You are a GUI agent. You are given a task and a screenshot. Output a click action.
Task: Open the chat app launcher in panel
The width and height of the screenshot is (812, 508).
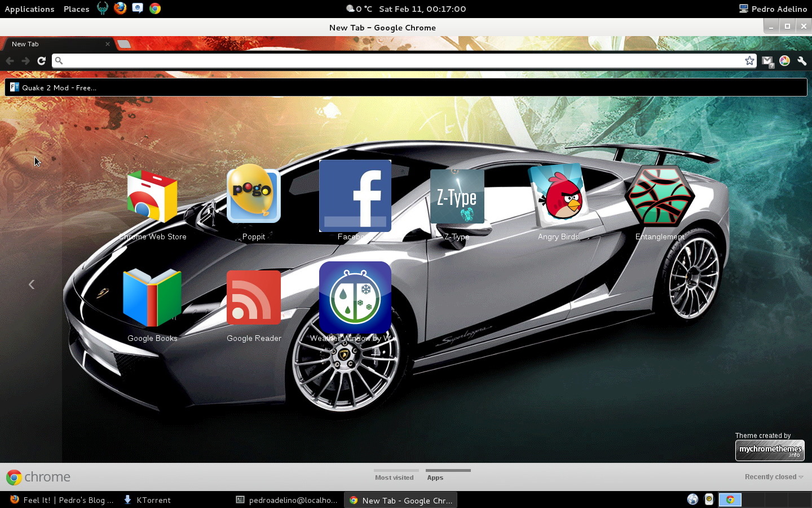click(x=138, y=8)
